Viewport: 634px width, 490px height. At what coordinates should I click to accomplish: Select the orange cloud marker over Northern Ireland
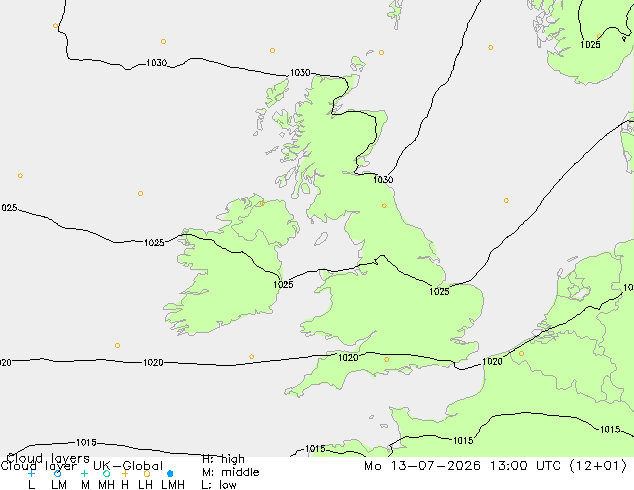262,203
